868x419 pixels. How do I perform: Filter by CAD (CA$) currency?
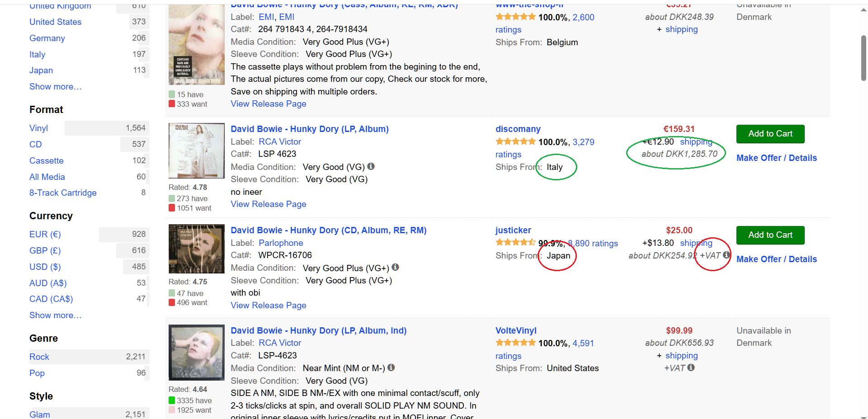point(51,299)
